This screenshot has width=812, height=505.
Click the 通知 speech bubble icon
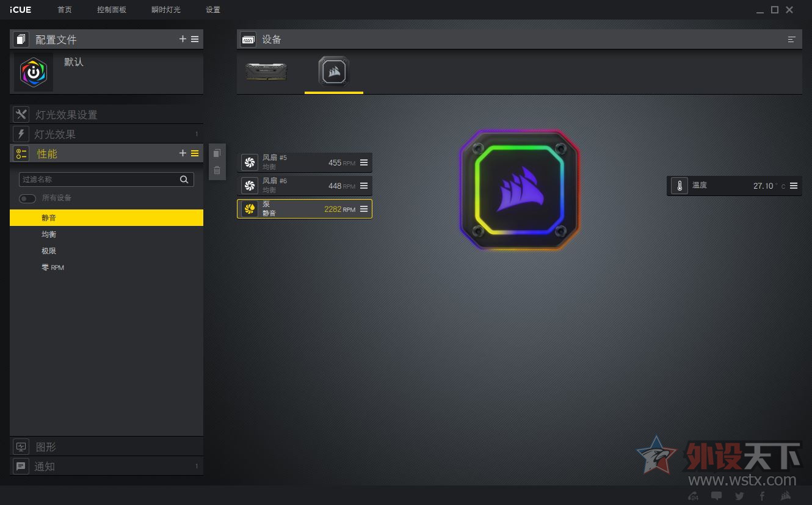point(21,466)
